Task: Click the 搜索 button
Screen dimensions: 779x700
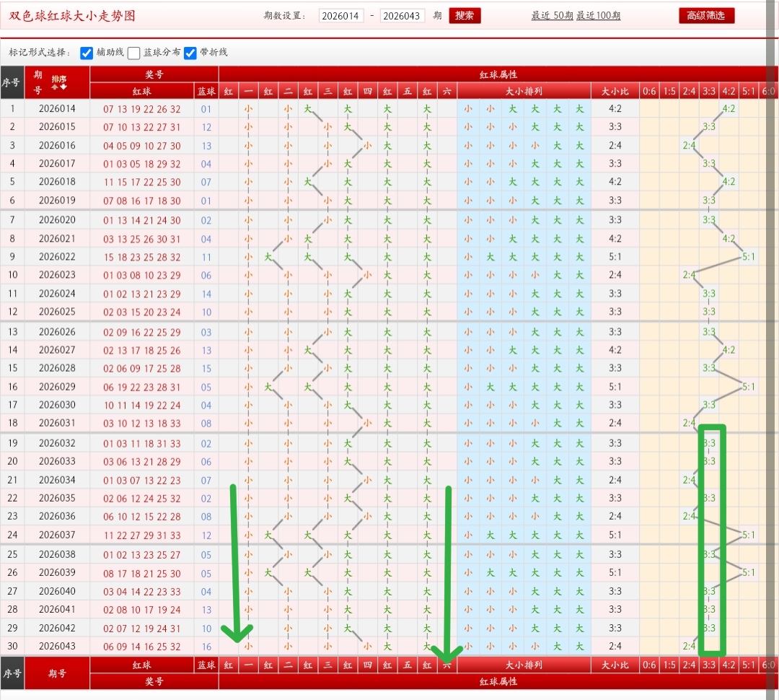Action: click(x=465, y=16)
